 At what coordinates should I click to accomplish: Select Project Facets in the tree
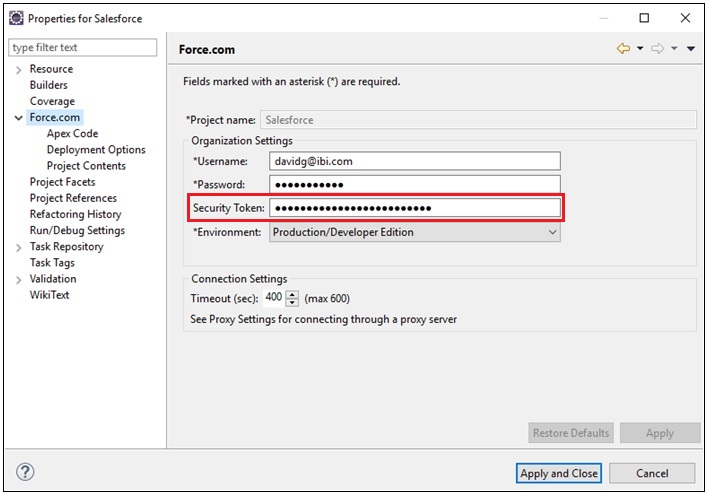pyautogui.click(x=62, y=182)
